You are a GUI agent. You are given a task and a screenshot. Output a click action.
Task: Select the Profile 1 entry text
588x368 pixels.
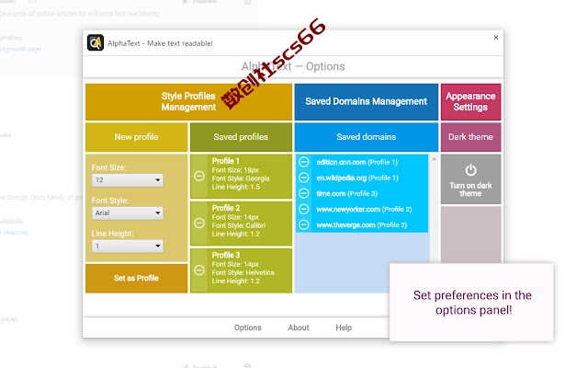241,174
